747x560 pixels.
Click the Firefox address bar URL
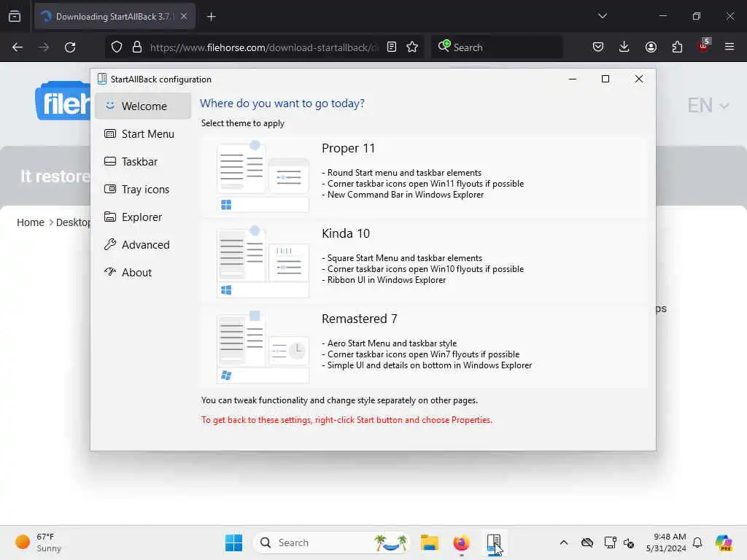click(264, 47)
